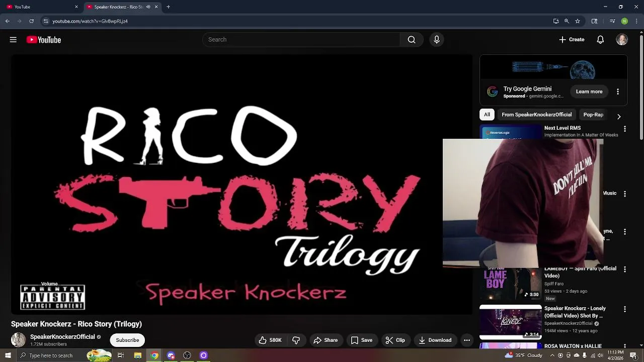
Task: Click the search magnifier button
Action: pyautogui.click(x=412, y=40)
